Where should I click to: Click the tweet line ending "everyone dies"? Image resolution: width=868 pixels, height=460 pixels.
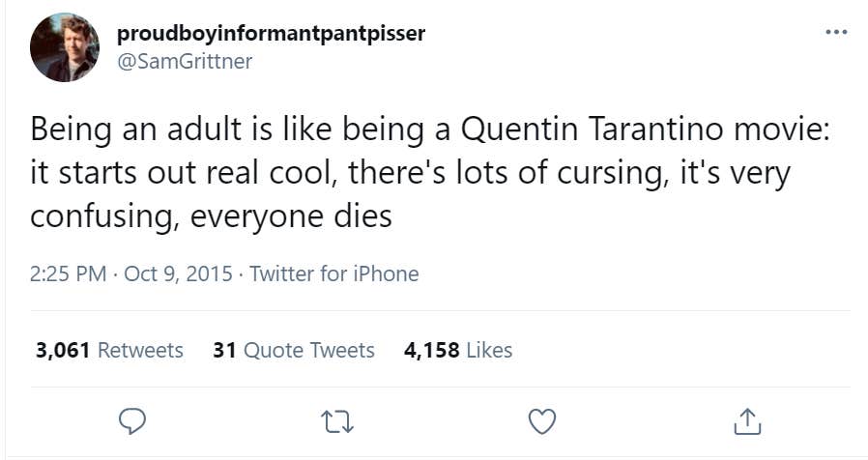click(211, 215)
